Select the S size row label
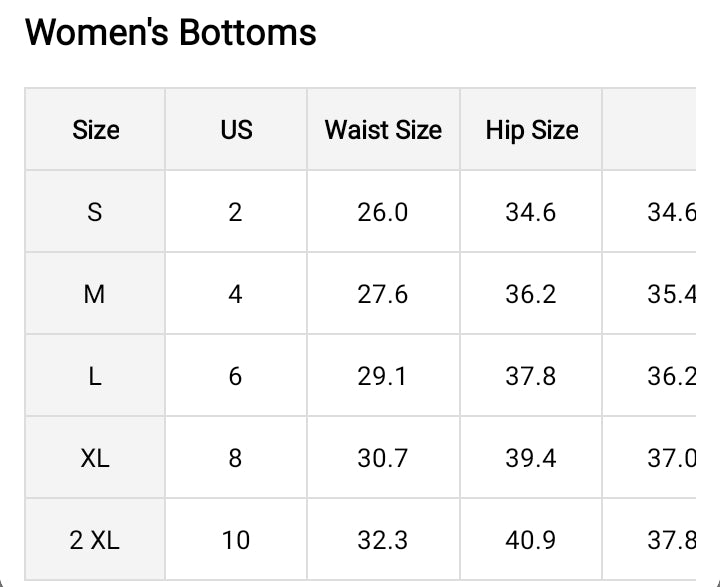Image resolution: width=720 pixels, height=587 pixels. pos(95,212)
